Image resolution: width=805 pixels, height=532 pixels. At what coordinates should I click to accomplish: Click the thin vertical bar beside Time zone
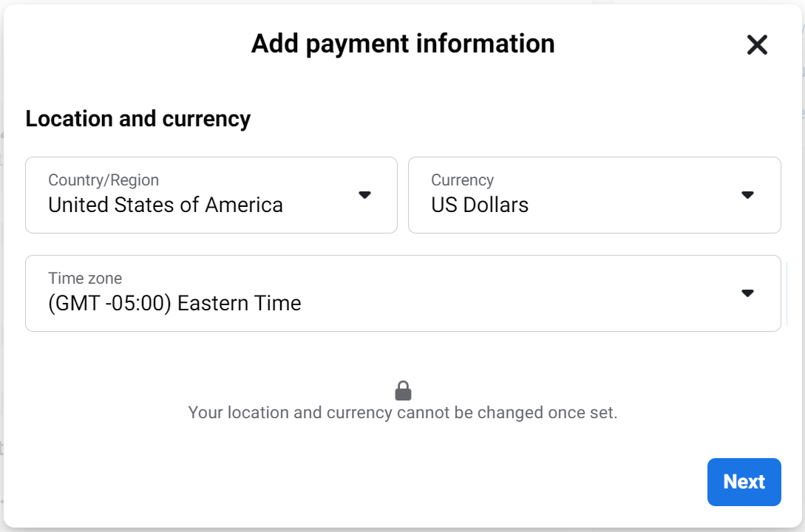tap(787, 293)
